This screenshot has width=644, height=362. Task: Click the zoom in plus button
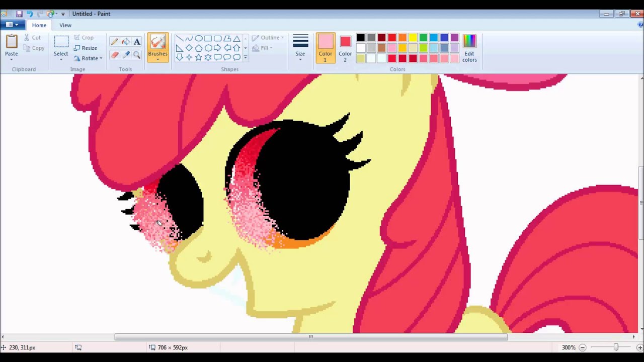640,347
